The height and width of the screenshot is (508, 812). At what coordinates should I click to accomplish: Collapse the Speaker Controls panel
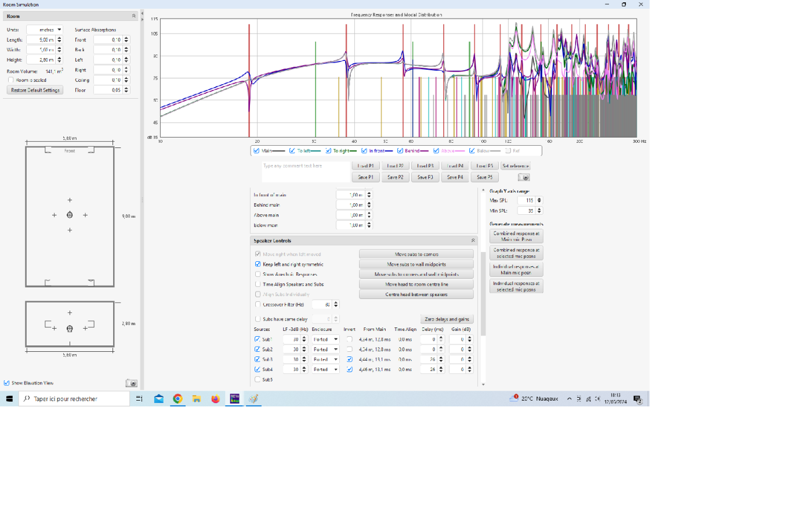pos(473,240)
